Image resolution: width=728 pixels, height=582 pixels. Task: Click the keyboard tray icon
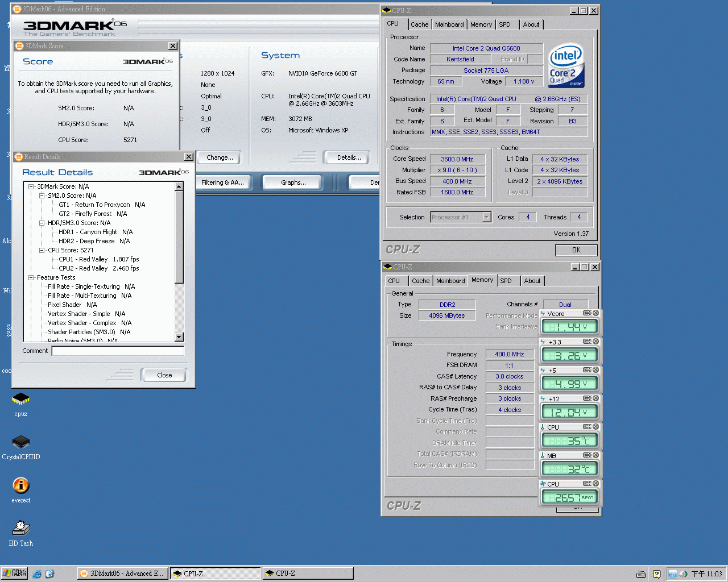click(641, 574)
